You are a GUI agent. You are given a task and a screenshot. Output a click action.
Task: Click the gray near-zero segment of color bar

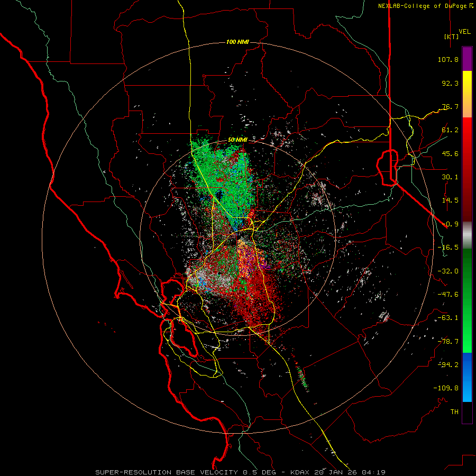[x=467, y=235]
